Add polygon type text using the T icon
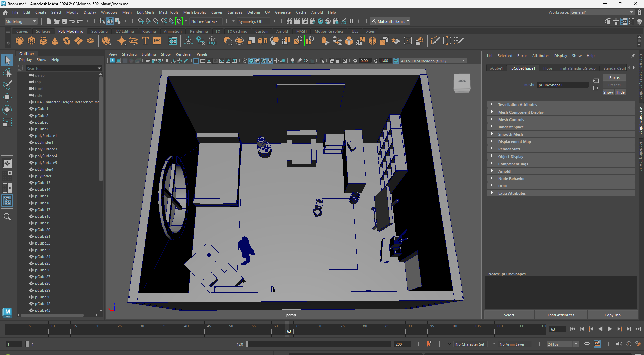 pyautogui.click(x=145, y=41)
